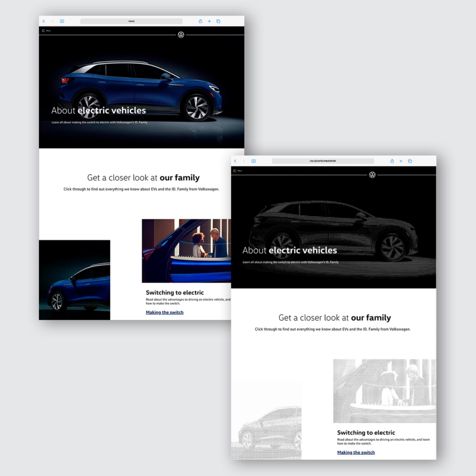The height and width of the screenshot is (476, 476).
Task: Tap Share icon in the color-page browser
Action: tap(200, 21)
